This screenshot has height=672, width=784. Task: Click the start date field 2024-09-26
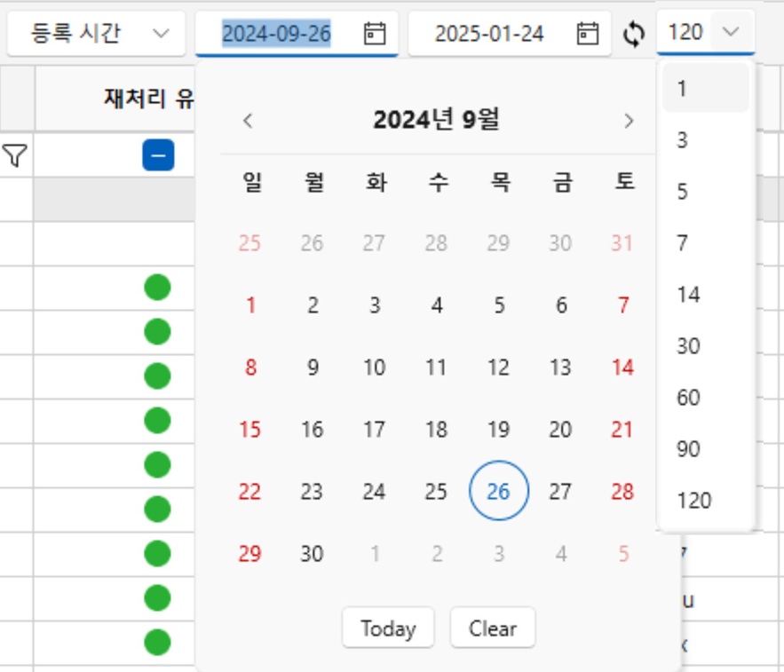click(x=276, y=34)
